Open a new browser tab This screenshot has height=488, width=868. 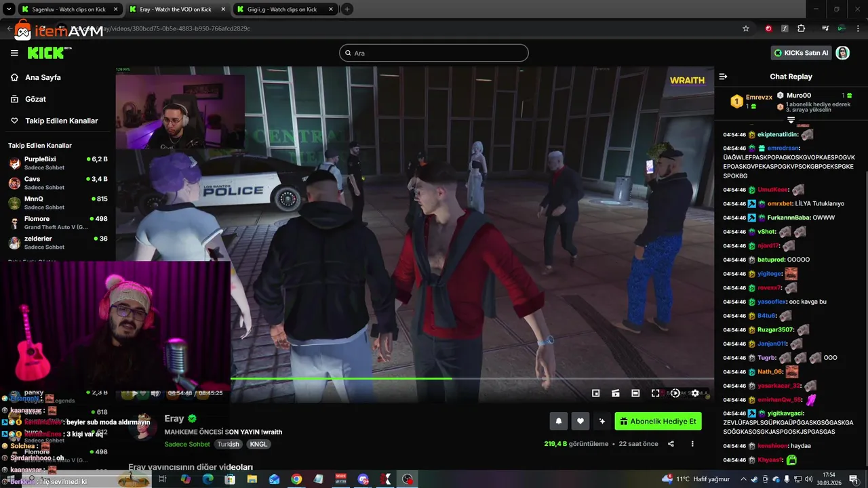pos(347,9)
